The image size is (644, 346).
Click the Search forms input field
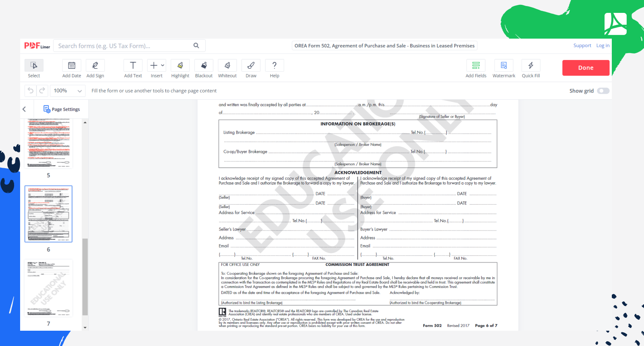(x=123, y=46)
